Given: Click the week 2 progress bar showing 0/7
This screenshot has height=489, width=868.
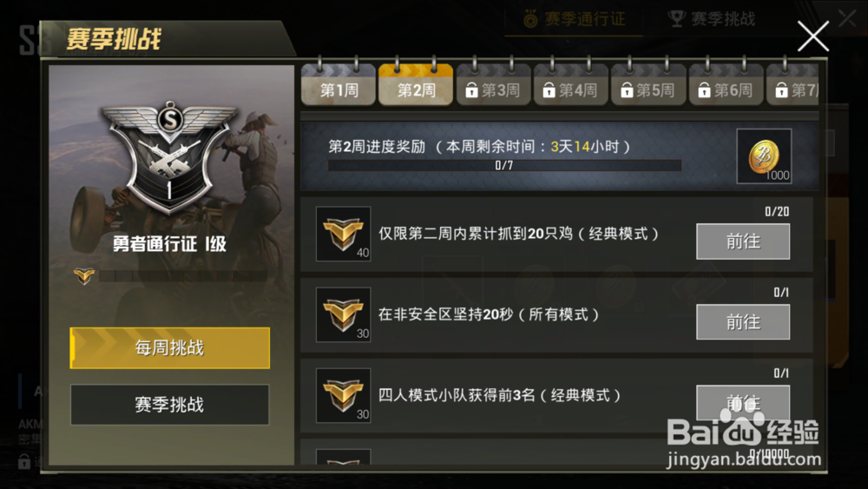Looking at the screenshot, I should pos(504,165).
